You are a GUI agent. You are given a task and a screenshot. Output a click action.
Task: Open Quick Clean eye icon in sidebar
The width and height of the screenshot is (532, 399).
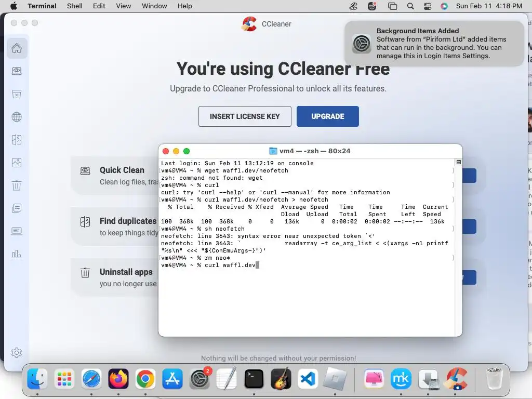(17, 71)
